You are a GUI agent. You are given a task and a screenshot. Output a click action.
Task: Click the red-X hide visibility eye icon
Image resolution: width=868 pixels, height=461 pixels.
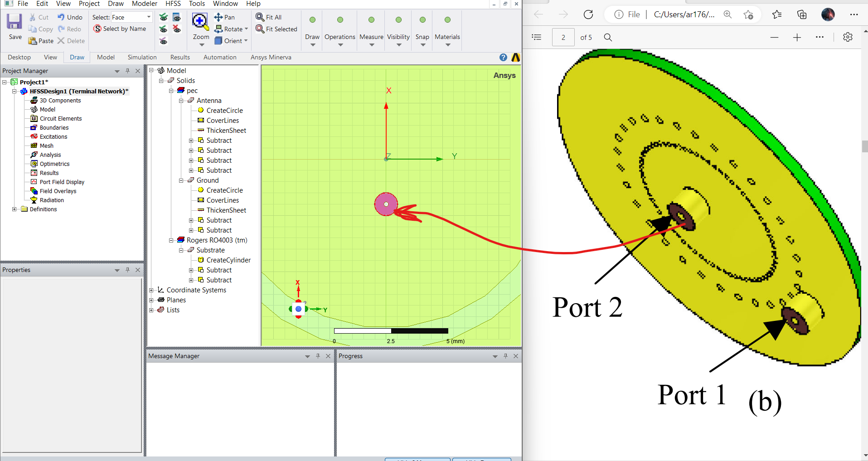[x=176, y=29]
